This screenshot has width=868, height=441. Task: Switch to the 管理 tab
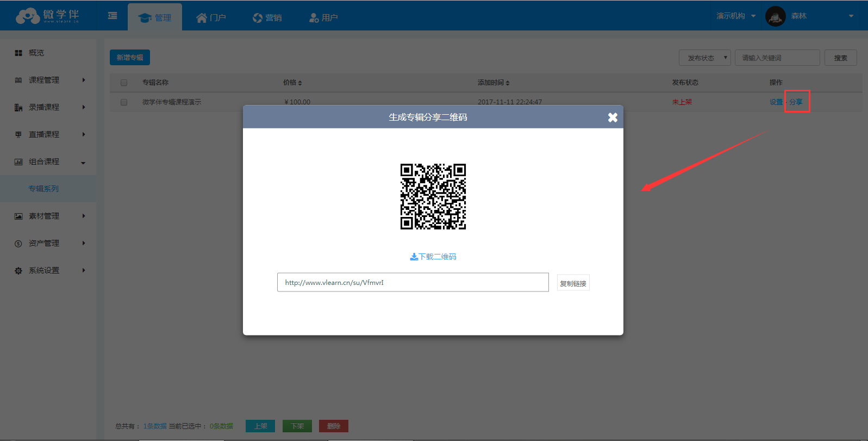click(155, 17)
